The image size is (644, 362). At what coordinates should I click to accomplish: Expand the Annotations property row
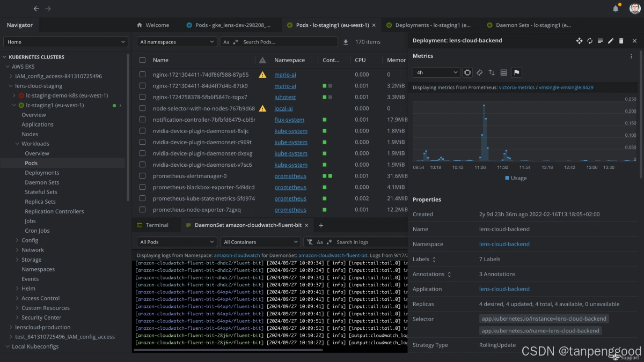(449, 275)
